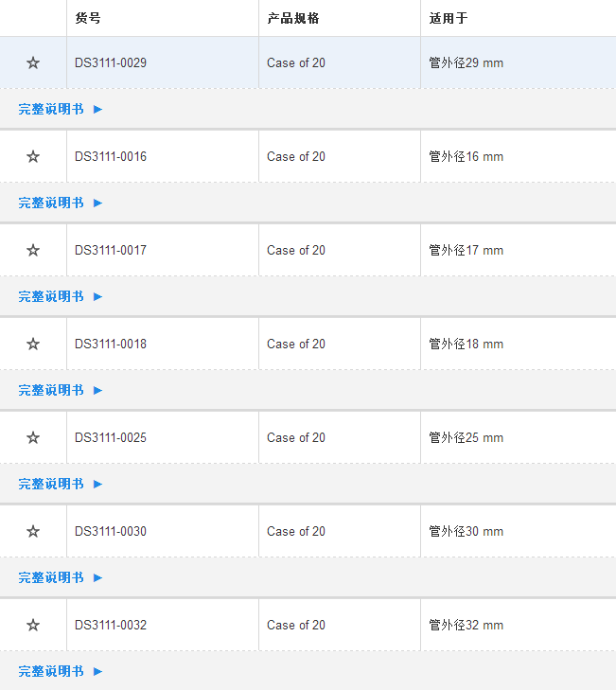Click the 管外径32 mm cell
616x690 pixels.
(x=466, y=625)
